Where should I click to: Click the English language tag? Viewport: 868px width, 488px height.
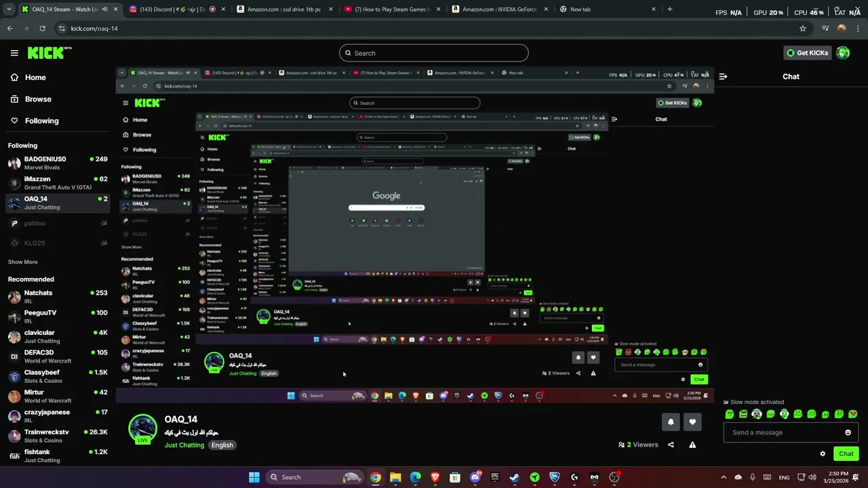[222, 445]
